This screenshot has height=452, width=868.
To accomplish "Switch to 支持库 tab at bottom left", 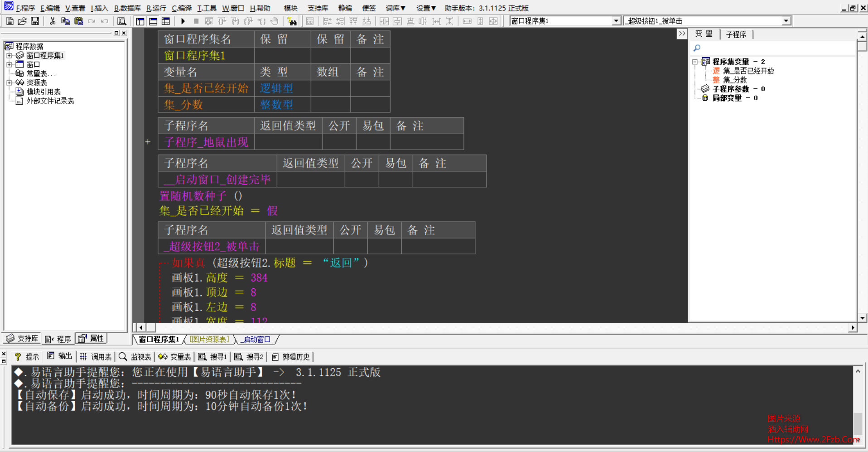I will tap(22, 338).
